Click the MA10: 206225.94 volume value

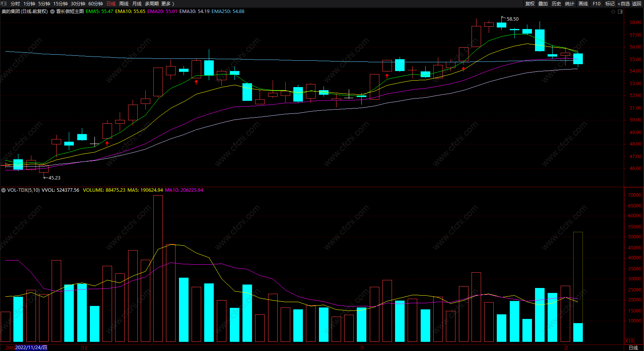coord(184,190)
